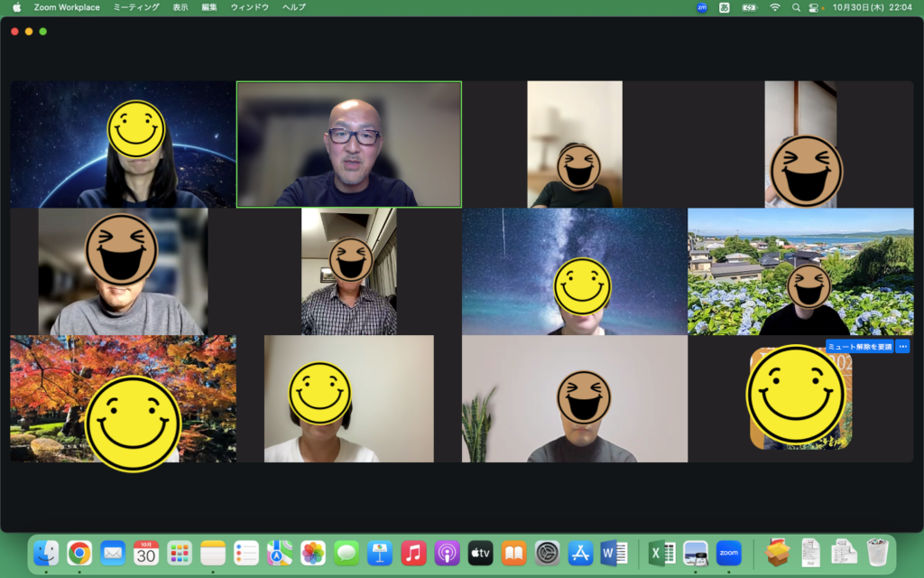This screenshot has height=578, width=924.
Task: Open Microsoft Excel in the Dock
Action: (x=663, y=553)
